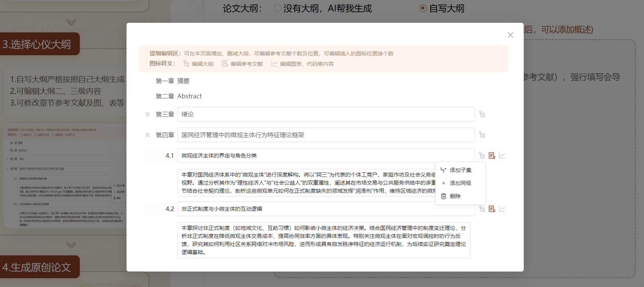Click down chevron above step 4

(x=71, y=245)
